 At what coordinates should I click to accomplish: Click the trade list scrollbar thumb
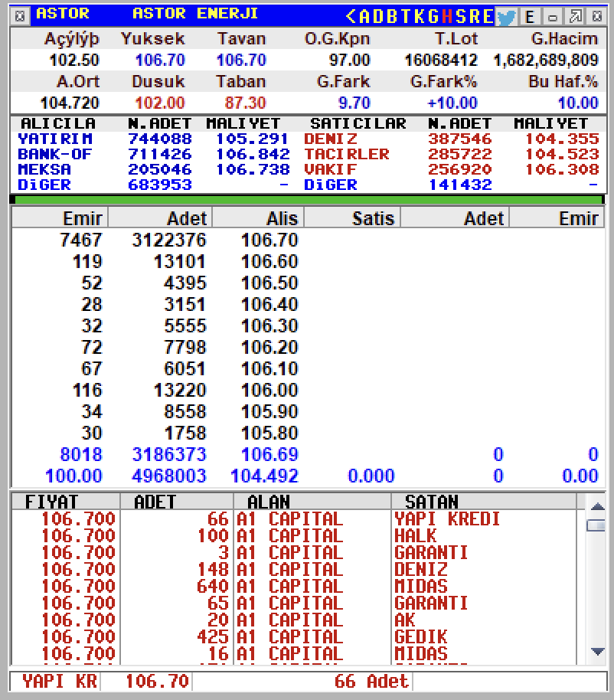596,525
